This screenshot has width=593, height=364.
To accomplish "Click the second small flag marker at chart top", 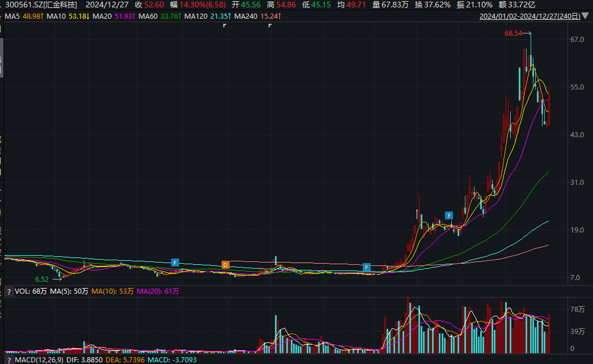I will tap(270, 26).
